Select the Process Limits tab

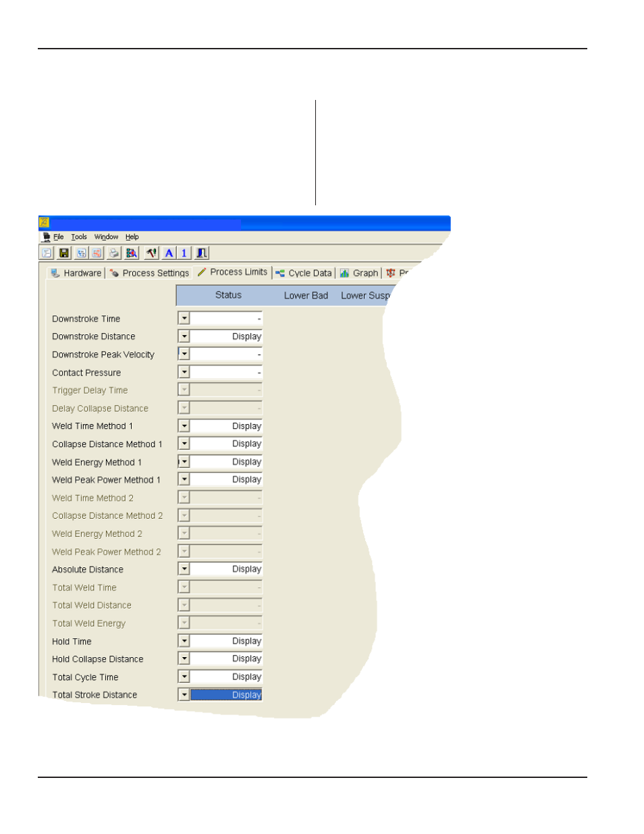[232, 272]
